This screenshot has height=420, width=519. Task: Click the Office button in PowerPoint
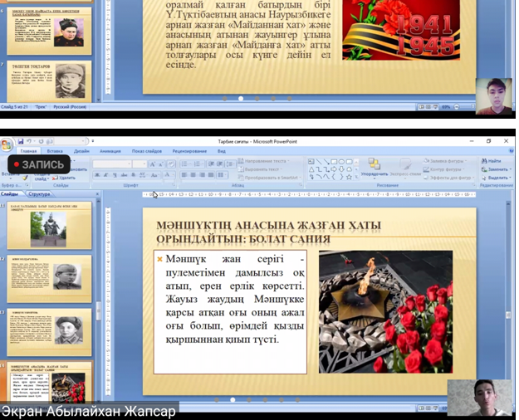click(x=7, y=145)
